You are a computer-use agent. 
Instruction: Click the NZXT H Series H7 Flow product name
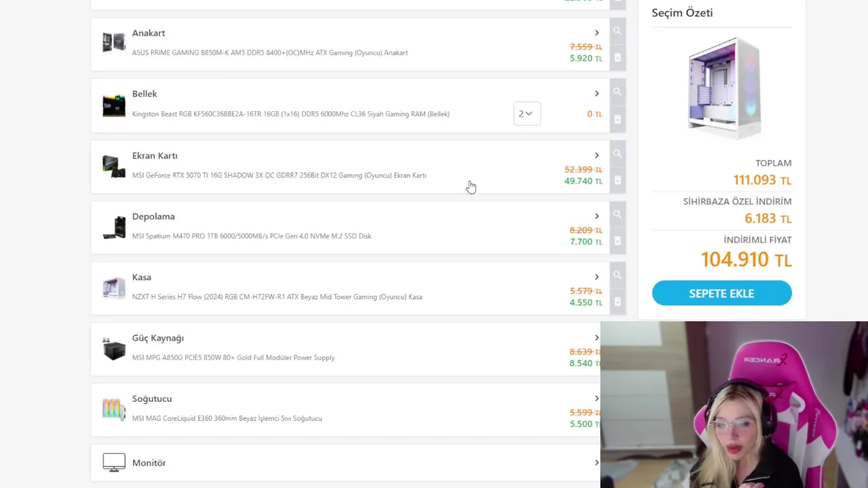coord(277,297)
